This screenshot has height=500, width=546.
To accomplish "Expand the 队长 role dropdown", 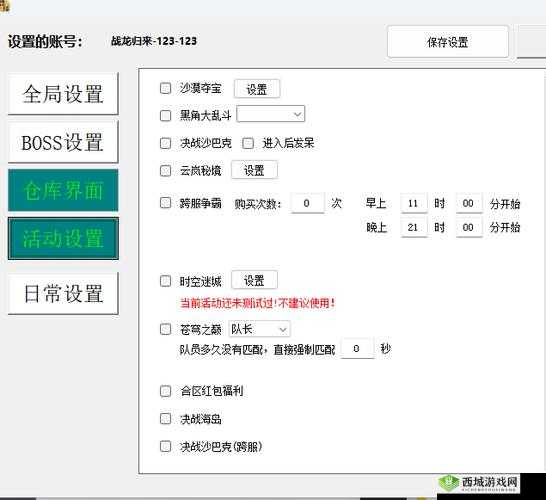I will 259,329.
